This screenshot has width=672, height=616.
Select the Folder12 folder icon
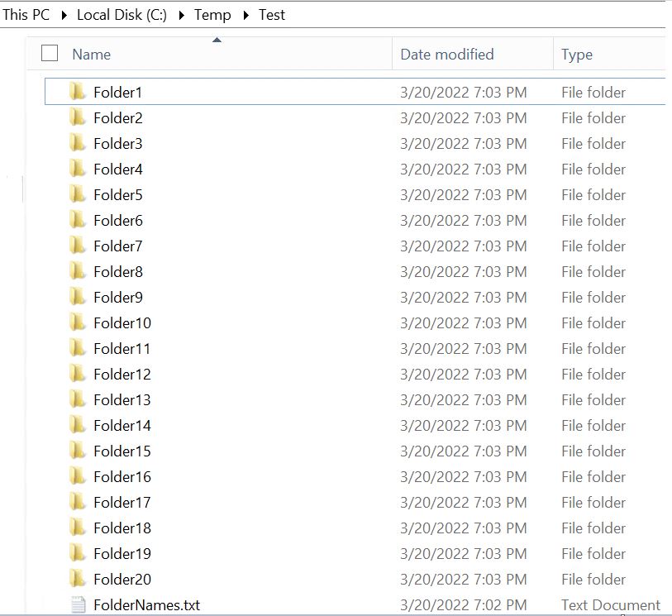coord(79,374)
